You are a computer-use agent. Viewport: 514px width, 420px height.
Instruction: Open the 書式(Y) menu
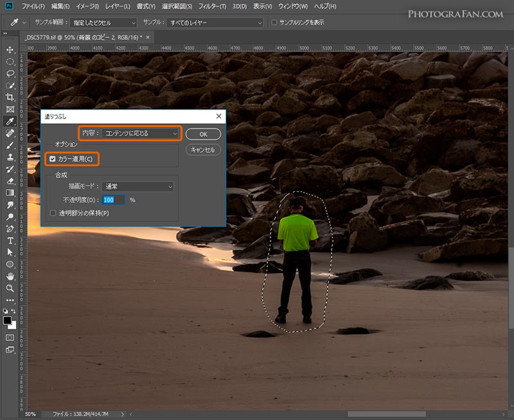pos(146,6)
